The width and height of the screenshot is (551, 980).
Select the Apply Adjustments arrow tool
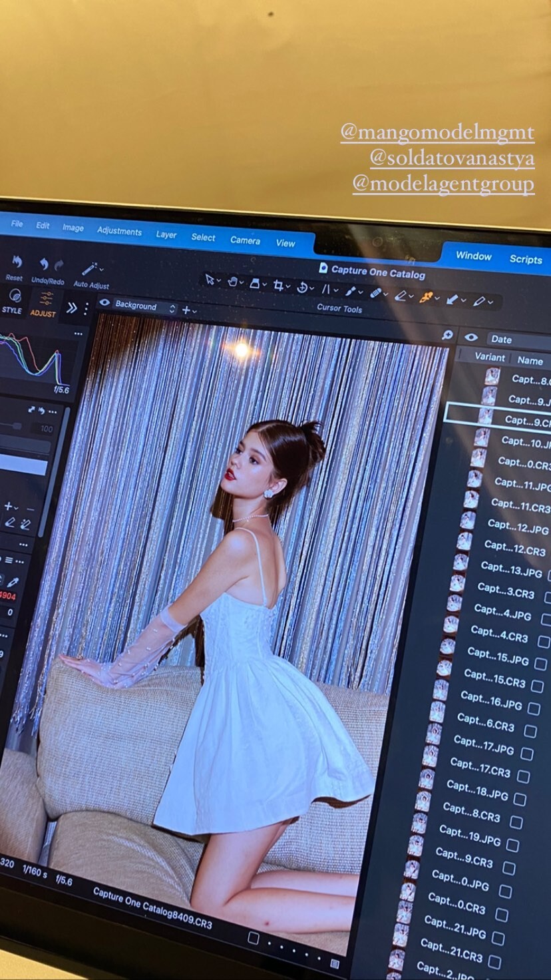[451, 300]
